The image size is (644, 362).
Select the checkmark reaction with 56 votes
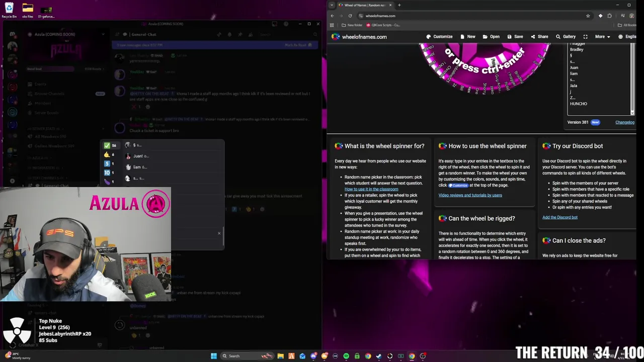[110, 145]
